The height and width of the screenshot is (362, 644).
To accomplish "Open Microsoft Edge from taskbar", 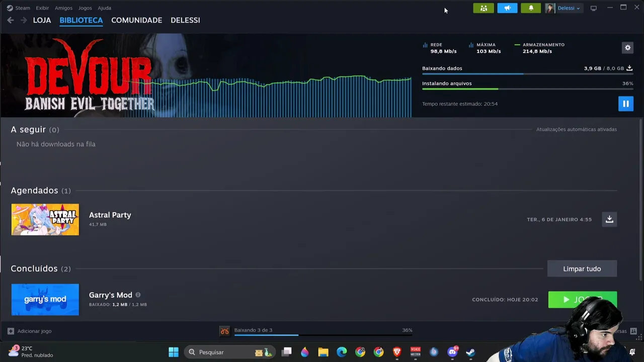I will pyautogui.click(x=342, y=352).
